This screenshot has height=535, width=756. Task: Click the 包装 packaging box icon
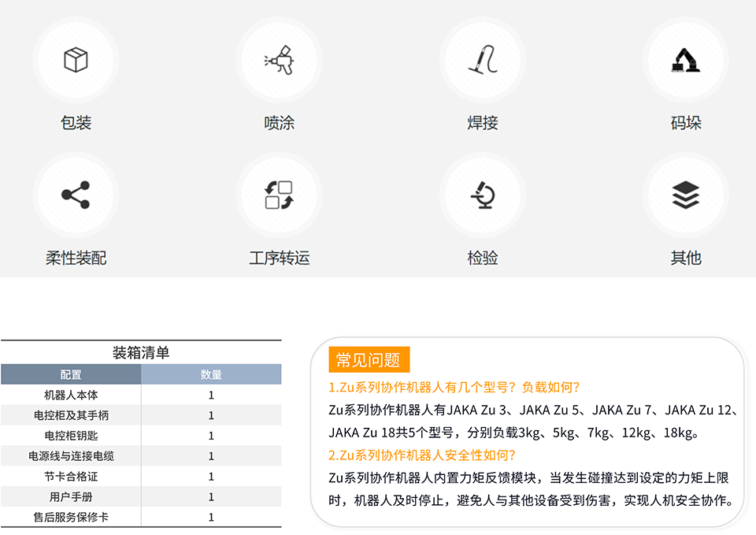76,60
